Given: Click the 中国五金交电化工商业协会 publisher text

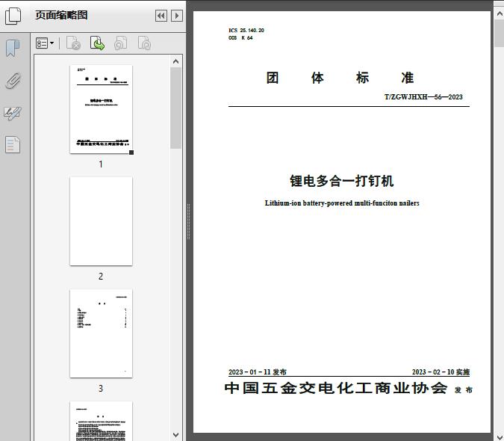Looking at the screenshot, I should point(336,388).
